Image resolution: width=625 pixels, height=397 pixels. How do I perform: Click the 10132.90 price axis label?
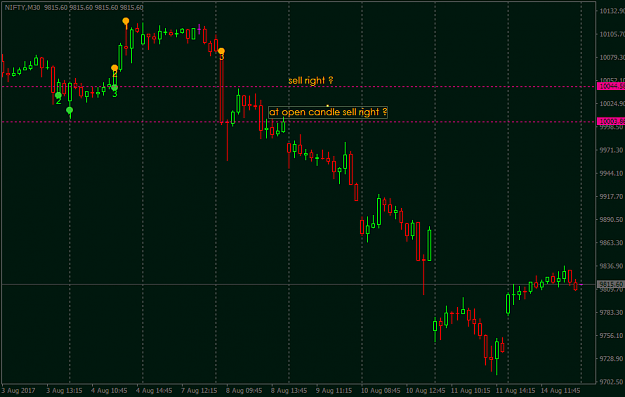pos(612,11)
